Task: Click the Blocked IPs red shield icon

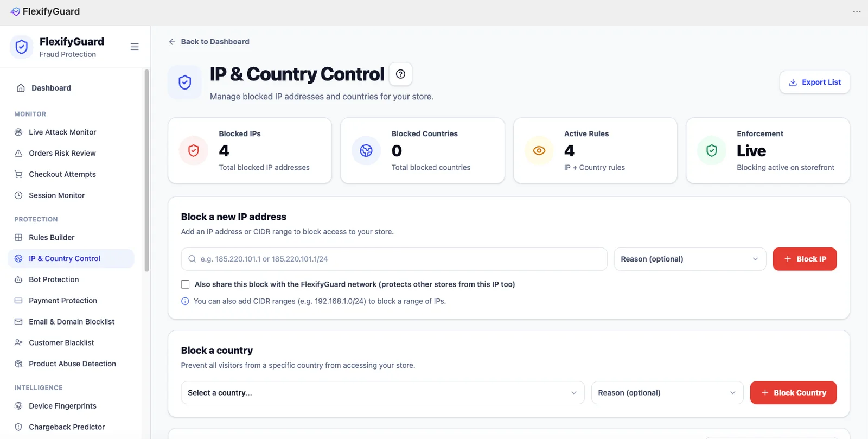Action: 194,150
